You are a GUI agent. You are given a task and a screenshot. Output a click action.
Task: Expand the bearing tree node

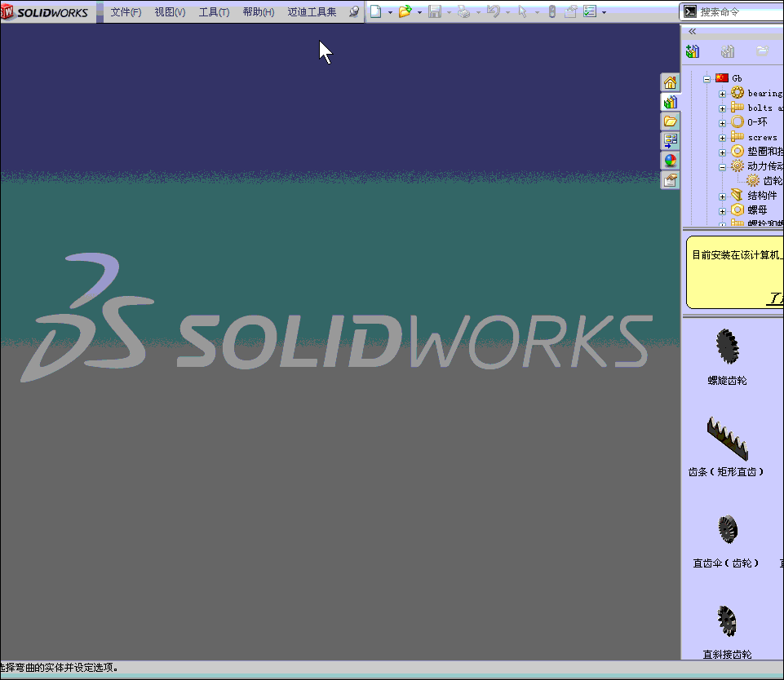[722, 94]
